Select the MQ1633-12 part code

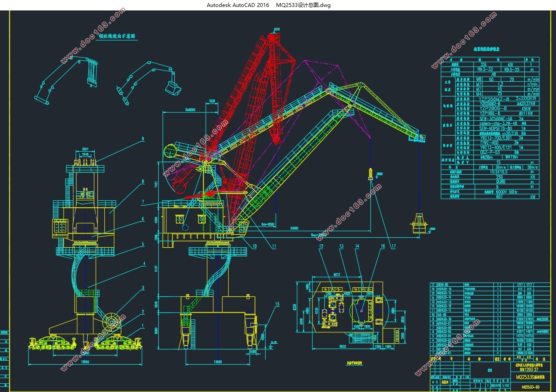[x=444, y=306]
